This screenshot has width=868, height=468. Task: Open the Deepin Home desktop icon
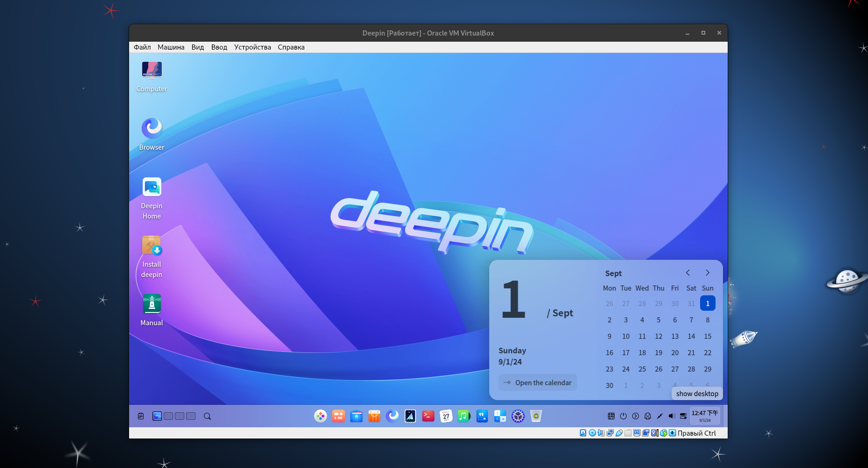point(152,198)
